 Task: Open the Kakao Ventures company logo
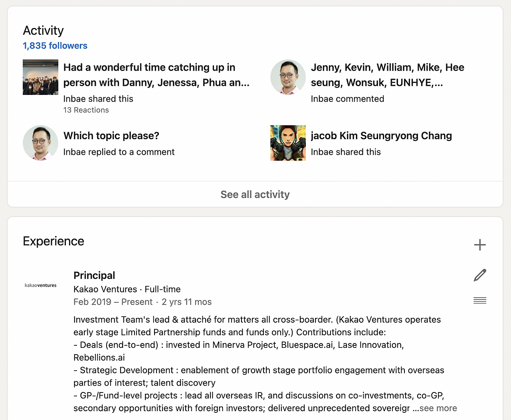tap(41, 285)
